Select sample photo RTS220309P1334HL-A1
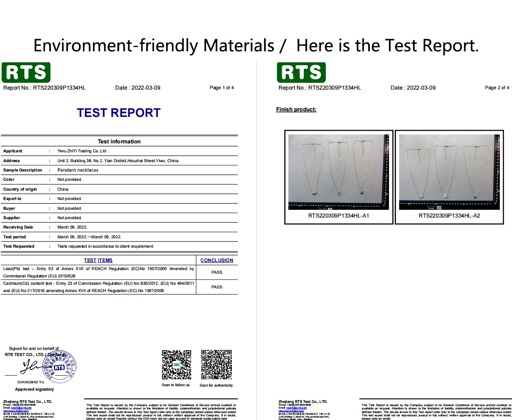The width and height of the screenshot is (512, 420). point(338,172)
